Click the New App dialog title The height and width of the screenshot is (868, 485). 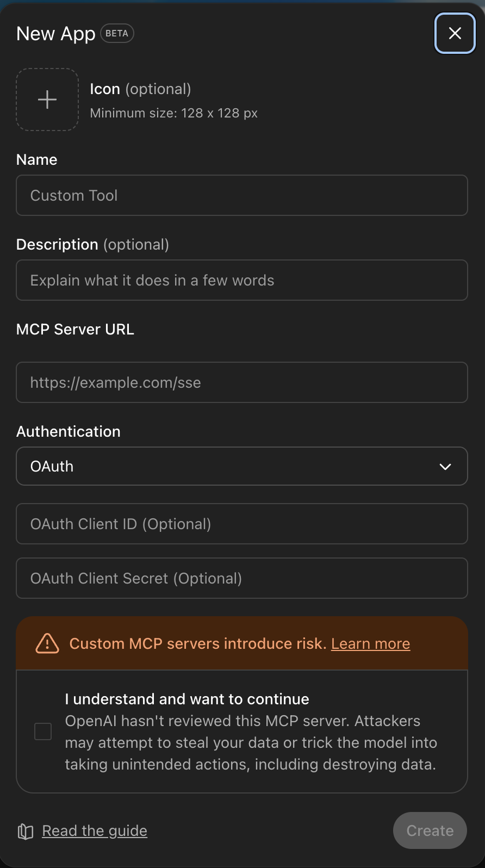(56, 34)
